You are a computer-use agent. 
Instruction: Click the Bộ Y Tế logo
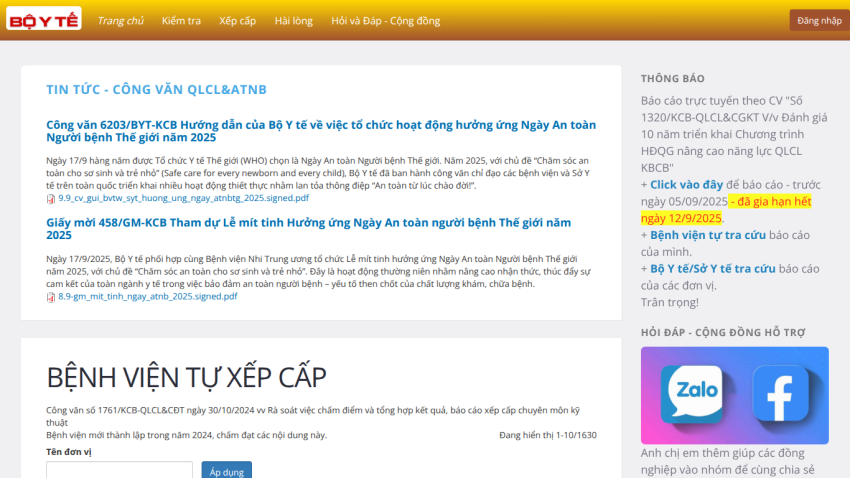pos(44,19)
